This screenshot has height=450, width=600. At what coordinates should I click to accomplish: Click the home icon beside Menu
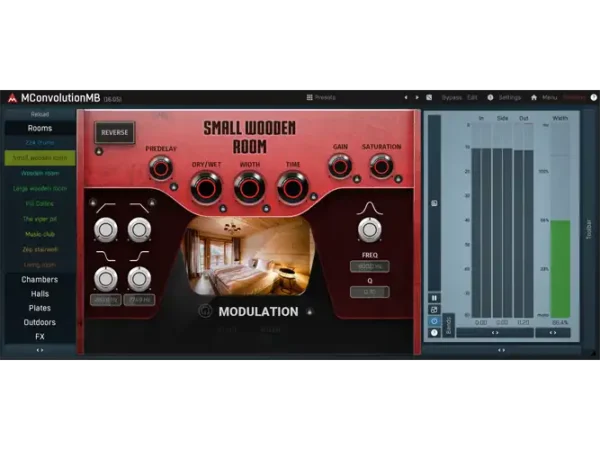pyautogui.click(x=534, y=98)
